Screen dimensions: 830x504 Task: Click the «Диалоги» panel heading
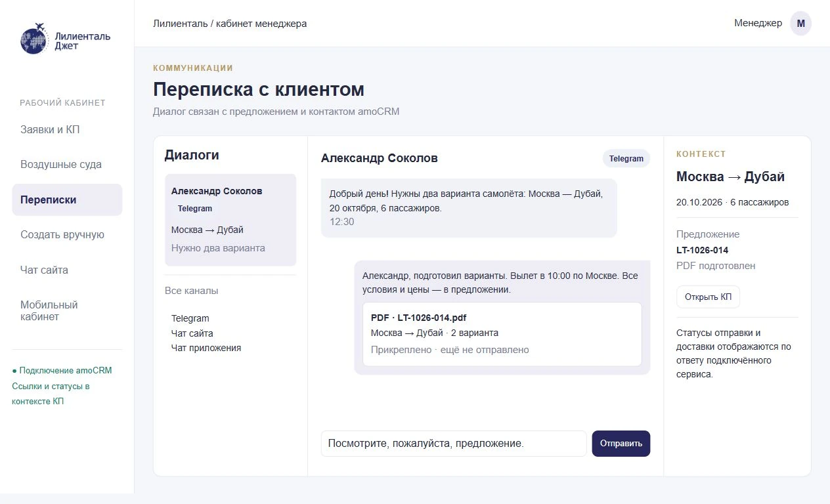(192, 155)
